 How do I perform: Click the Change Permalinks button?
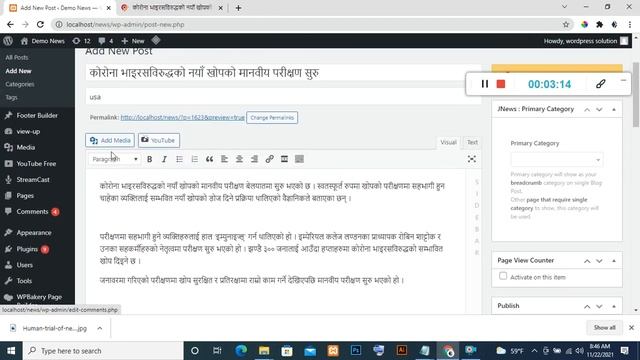click(272, 118)
